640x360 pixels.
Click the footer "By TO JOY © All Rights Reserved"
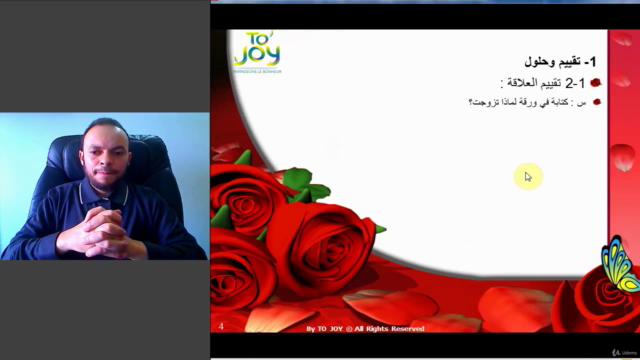(x=365, y=329)
